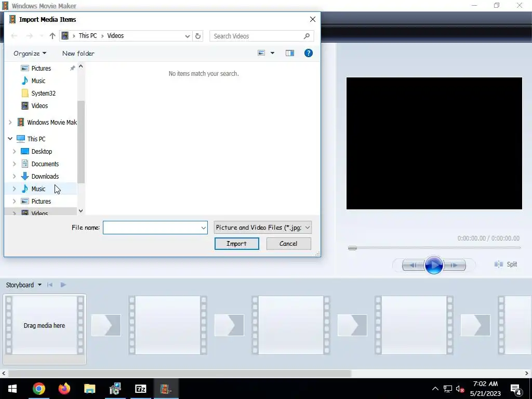Image resolution: width=532 pixels, height=399 pixels.
Task: Click the 'Drag media here' storyboard slot
Action: coord(45,325)
